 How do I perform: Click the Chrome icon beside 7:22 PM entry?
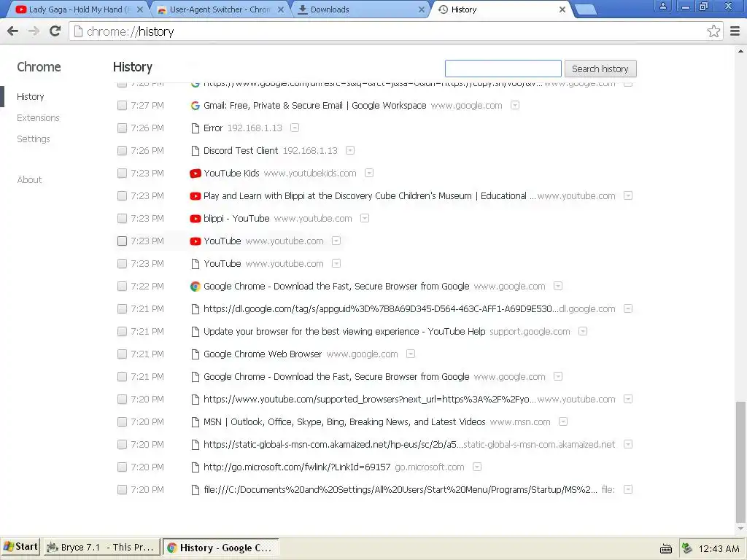(195, 286)
